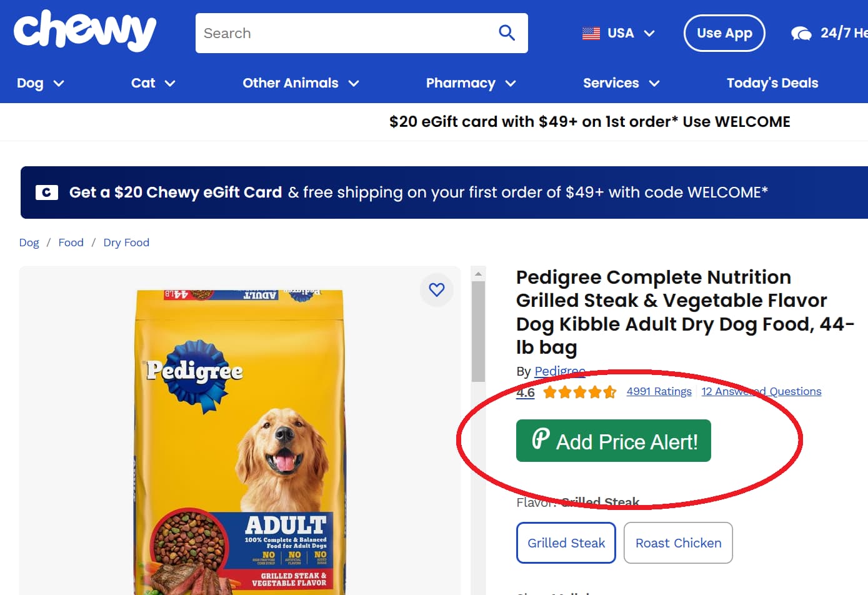Expand the country selector dropdown
868x595 pixels.
(650, 33)
